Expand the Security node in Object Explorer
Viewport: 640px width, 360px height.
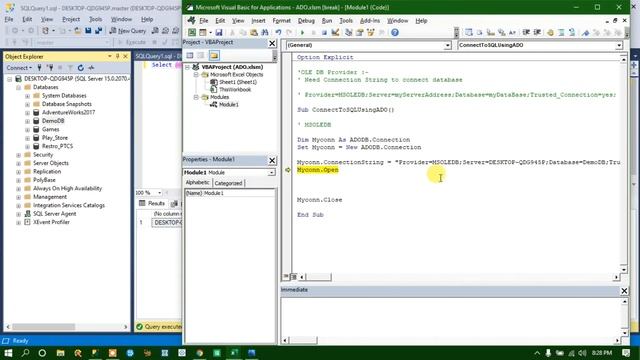(x=18, y=155)
